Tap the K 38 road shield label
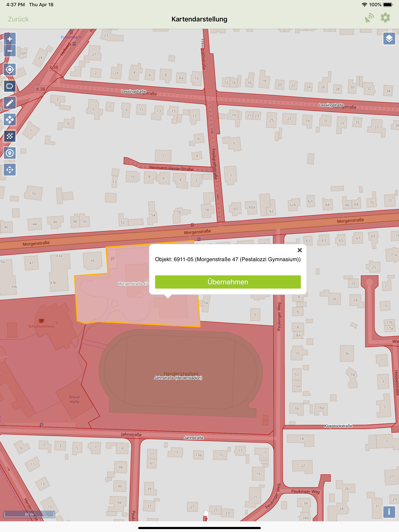The image size is (399, 532). (41, 89)
